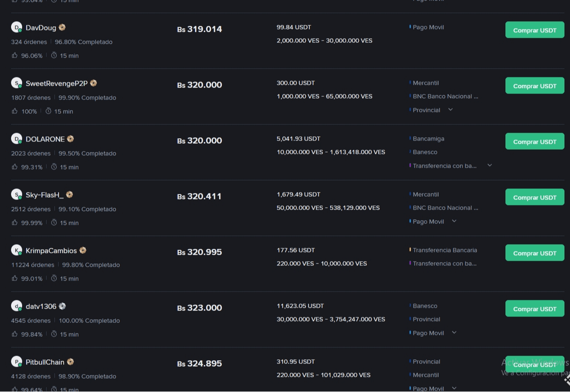Click Comprar USDT for Sky-FlasH_ offer

(x=534, y=197)
